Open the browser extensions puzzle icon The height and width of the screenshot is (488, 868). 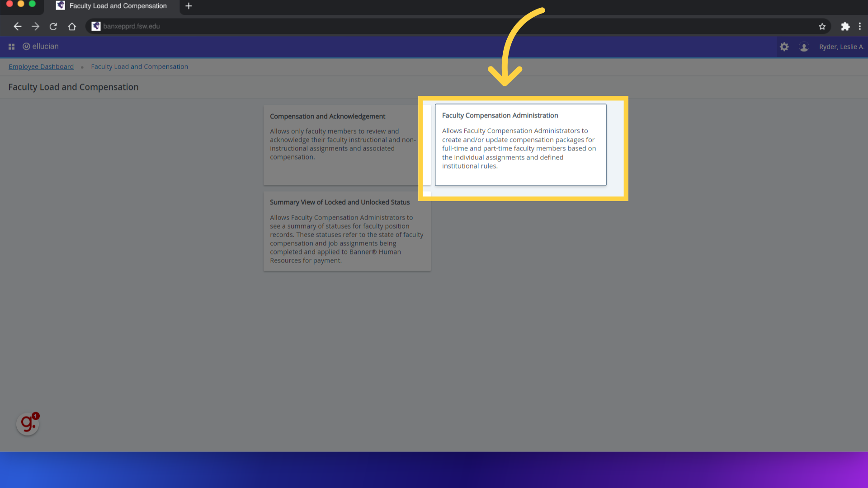point(845,26)
